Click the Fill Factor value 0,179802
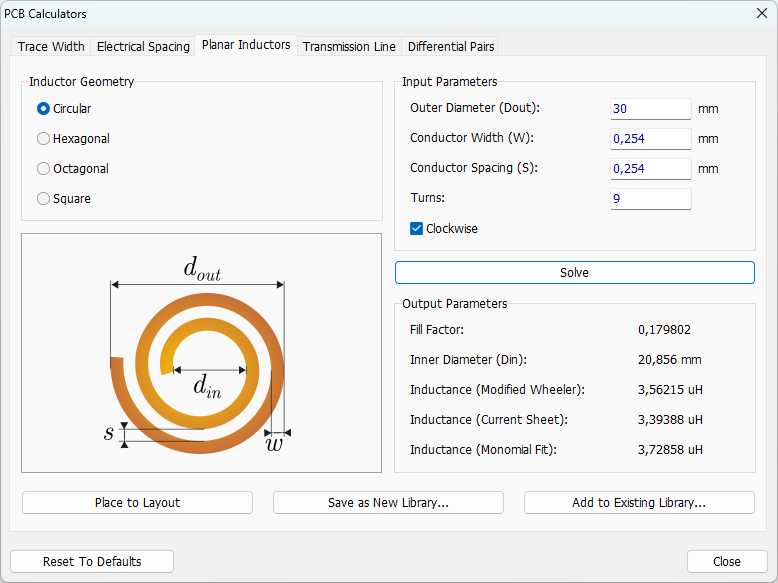 (x=664, y=330)
